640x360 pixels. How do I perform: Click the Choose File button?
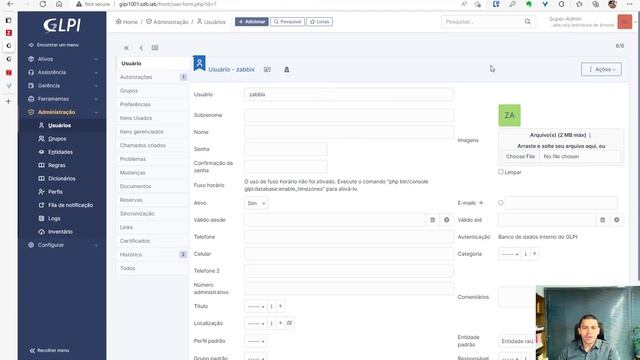tap(520, 156)
